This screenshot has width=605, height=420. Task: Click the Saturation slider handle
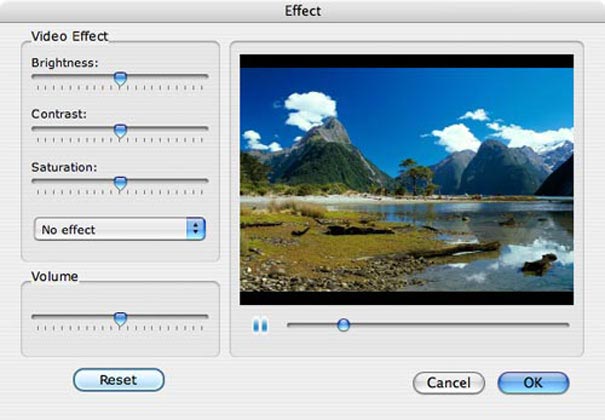pos(120,184)
